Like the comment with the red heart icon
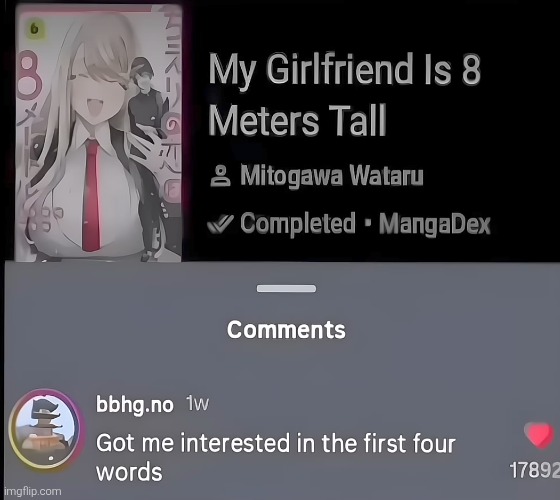 coord(540,435)
